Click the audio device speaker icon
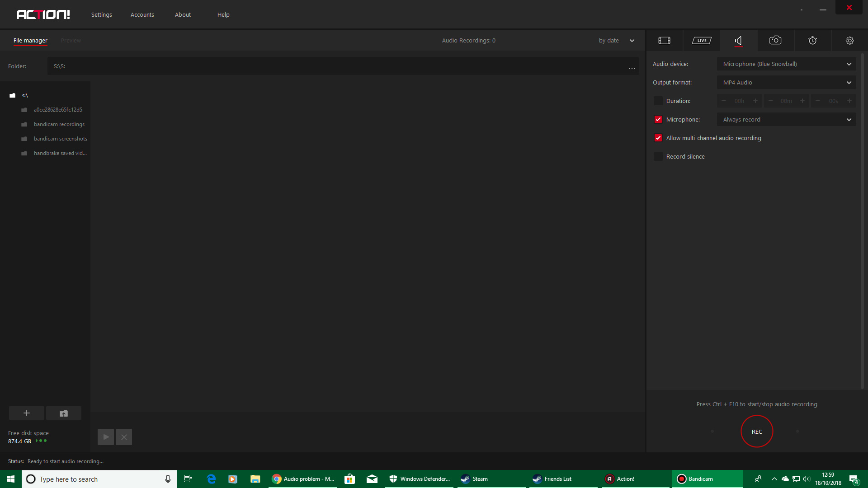Screen dimensions: 868x488 point(737,40)
